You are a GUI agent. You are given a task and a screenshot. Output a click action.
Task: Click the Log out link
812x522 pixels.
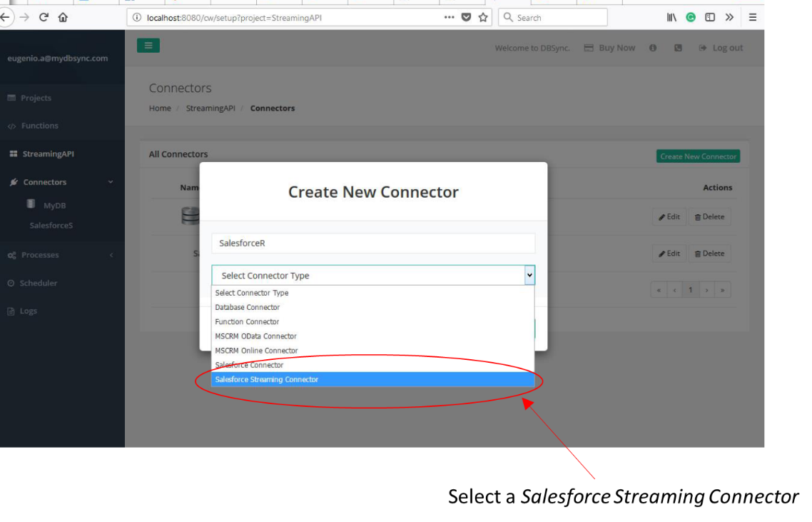(x=721, y=48)
